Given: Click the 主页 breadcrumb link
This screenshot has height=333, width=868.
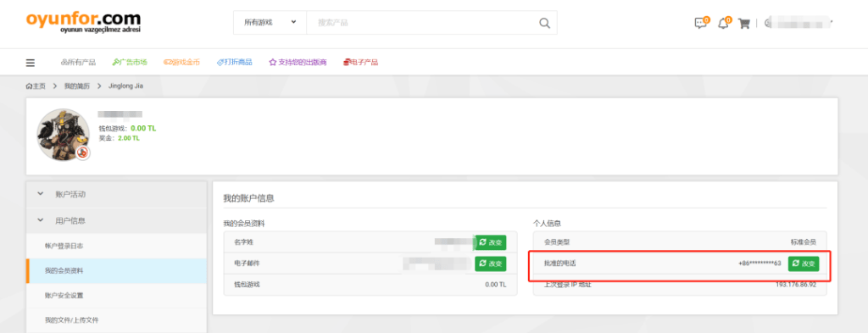Looking at the screenshot, I should 36,86.
